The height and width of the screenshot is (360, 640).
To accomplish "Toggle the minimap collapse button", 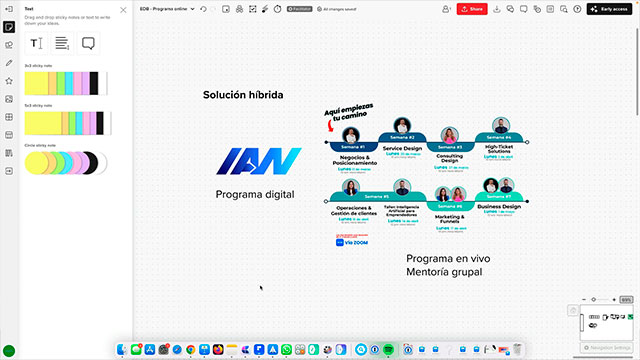I will point(573,311).
